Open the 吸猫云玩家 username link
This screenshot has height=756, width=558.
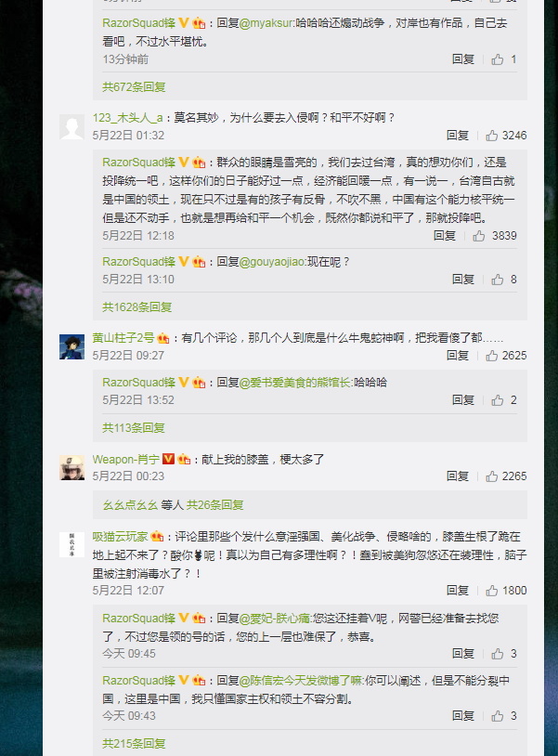[120, 537]
